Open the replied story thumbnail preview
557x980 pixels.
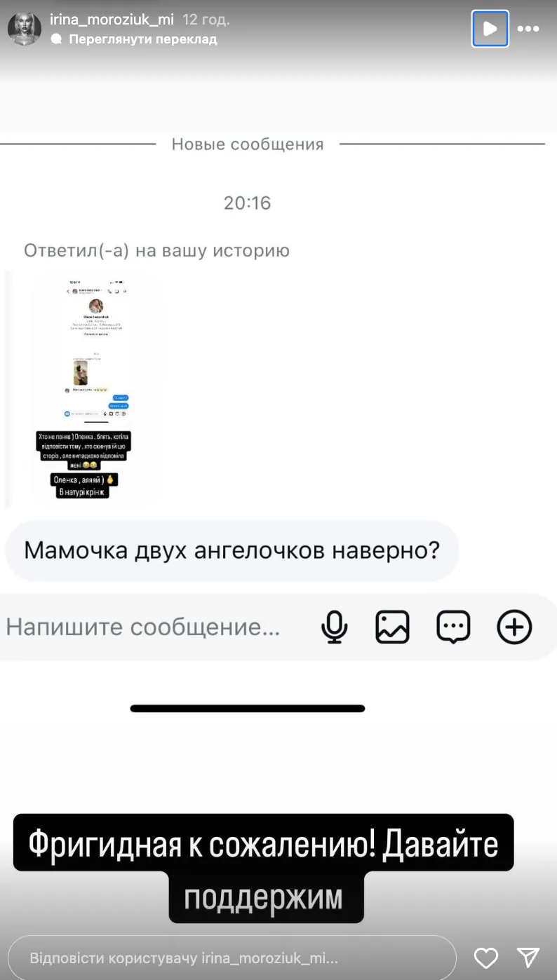pos(98,388)
